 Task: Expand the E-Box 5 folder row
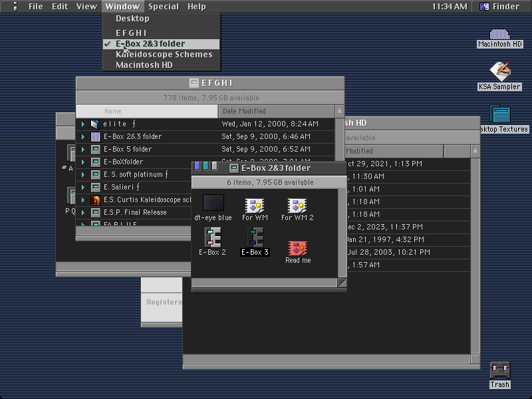pos(82,149)
